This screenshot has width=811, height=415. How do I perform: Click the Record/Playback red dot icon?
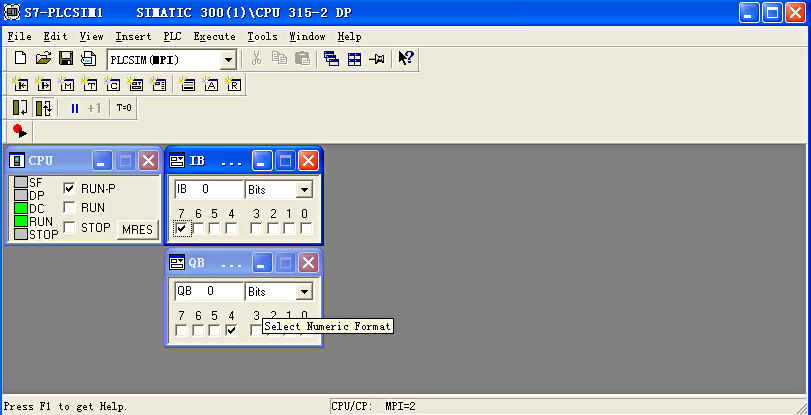(20, 131)
